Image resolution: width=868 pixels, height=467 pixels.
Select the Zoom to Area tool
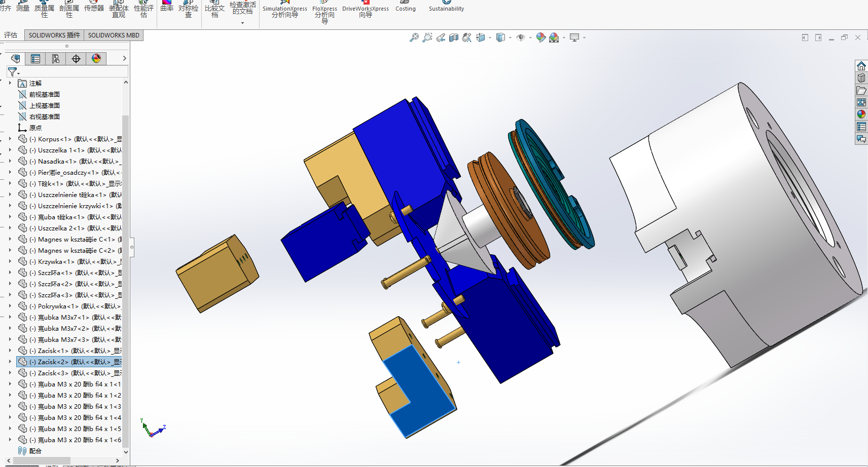click(x=427, y=37)
